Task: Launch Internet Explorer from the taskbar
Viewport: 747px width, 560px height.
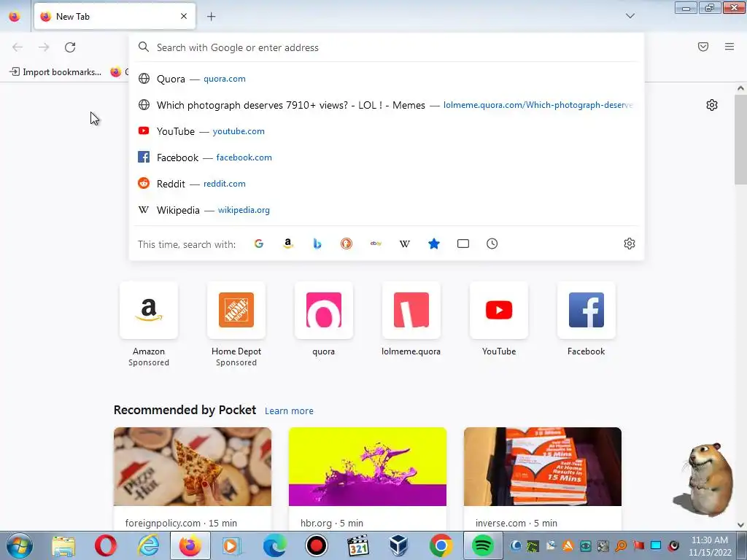Action: [149, 545]
